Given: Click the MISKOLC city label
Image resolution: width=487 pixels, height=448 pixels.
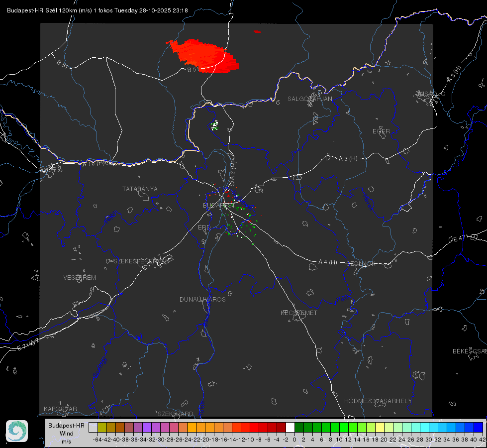Looking at the screenshot, I should click(x=431, y=94).
